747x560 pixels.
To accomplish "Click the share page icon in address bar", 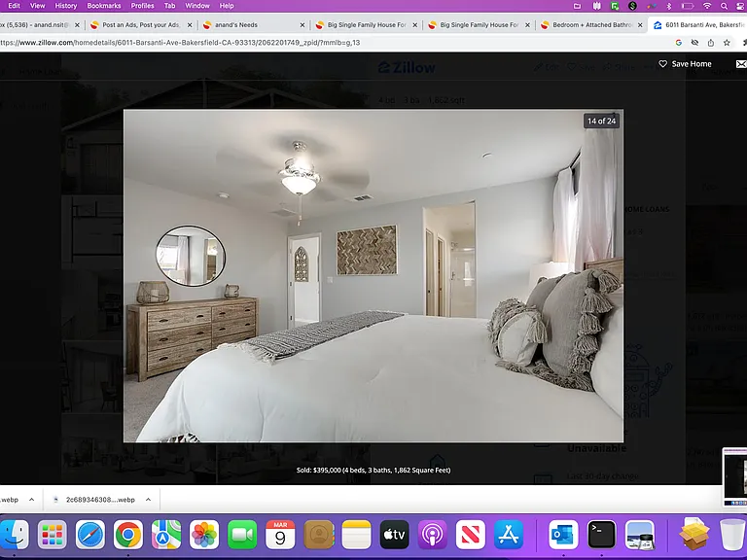I will point(711,43).
